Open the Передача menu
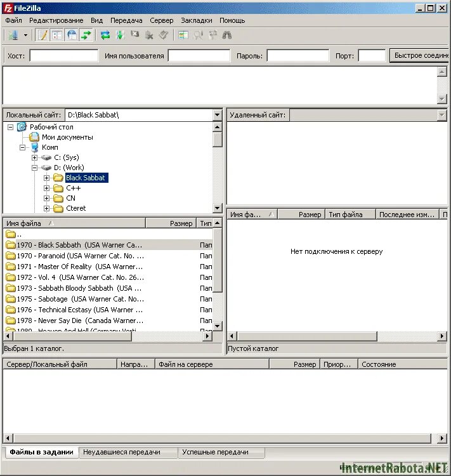 pos(126,20)
